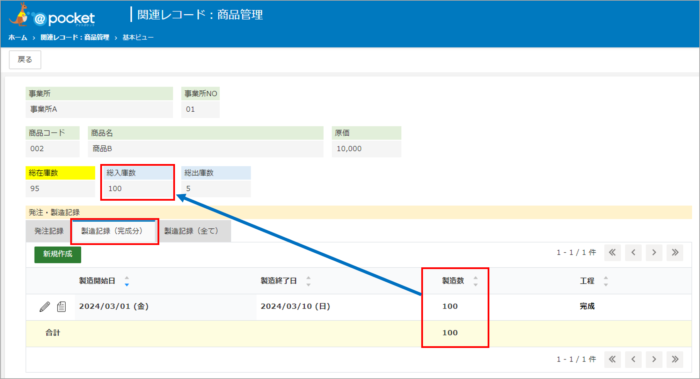Click 製造数 value 100 in the data row
700x379 pixels.
tap(450, 306)
